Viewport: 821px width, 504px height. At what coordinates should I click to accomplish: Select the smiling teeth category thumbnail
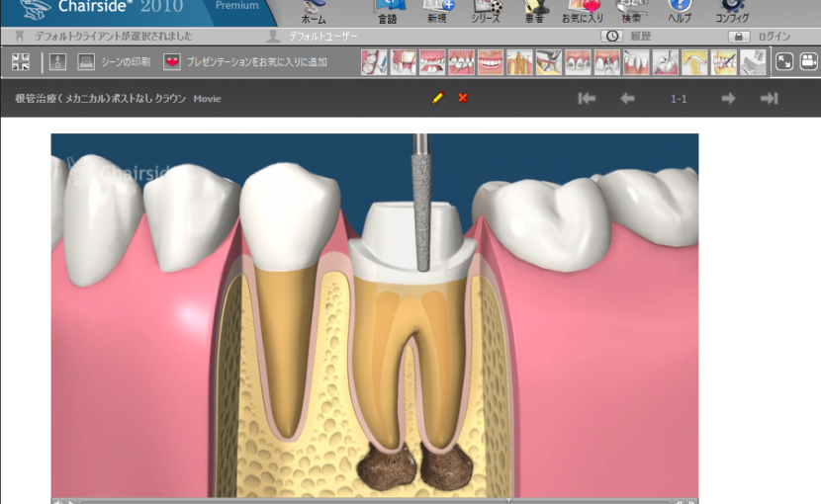[x=491, y=62]
